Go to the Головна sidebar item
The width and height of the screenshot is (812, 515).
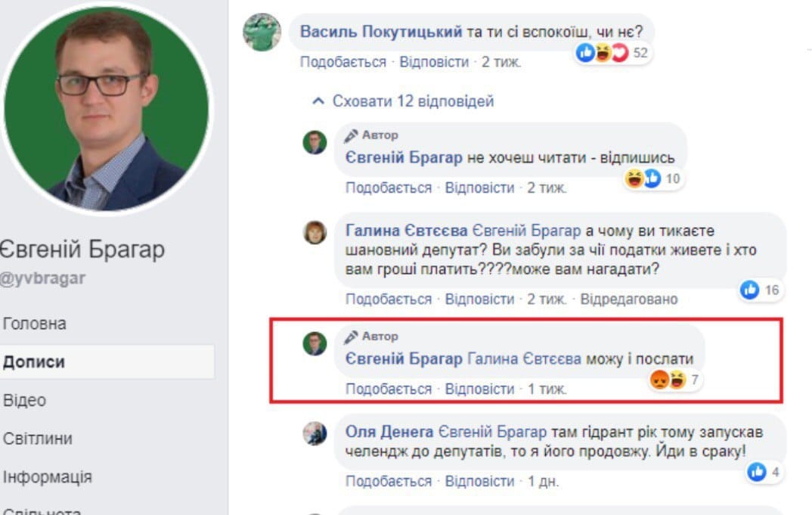pyautogui.click(x=35, y=324)
